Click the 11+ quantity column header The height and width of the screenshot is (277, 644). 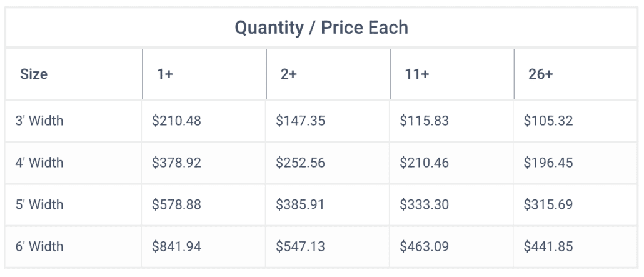(416, 74)
